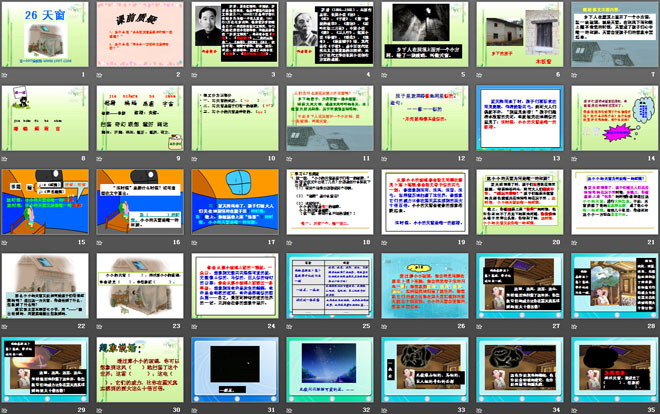Click the dark night-sky slide 31
Viewport: 660px width, 414px height.
[x=236, y=372]
